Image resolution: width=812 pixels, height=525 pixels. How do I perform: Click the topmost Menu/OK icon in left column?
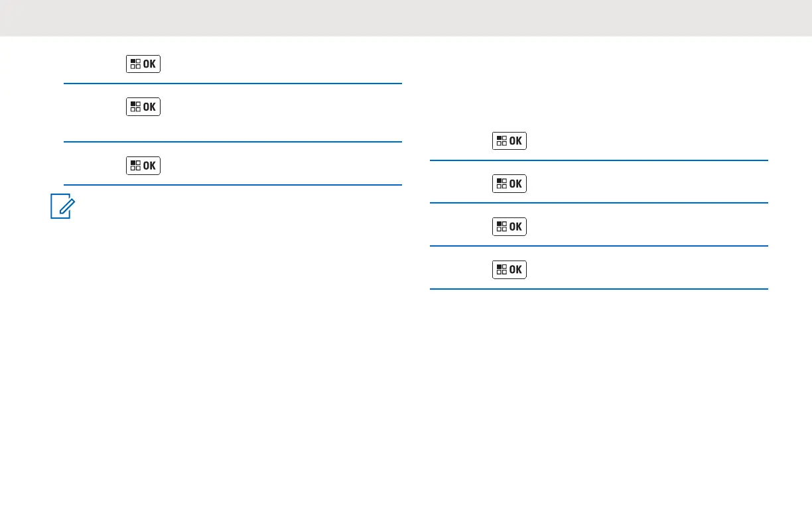143,64
